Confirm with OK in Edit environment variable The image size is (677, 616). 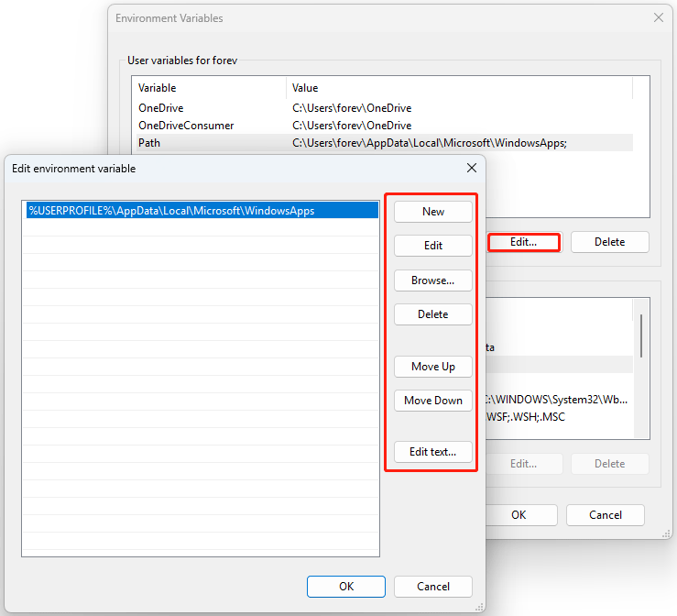(x=346, y=587)
